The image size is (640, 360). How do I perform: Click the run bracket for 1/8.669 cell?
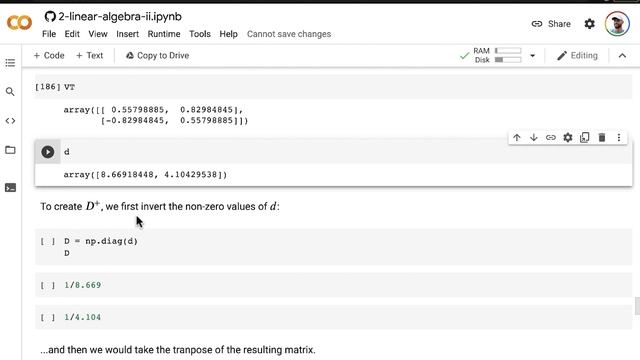(48, 285)
